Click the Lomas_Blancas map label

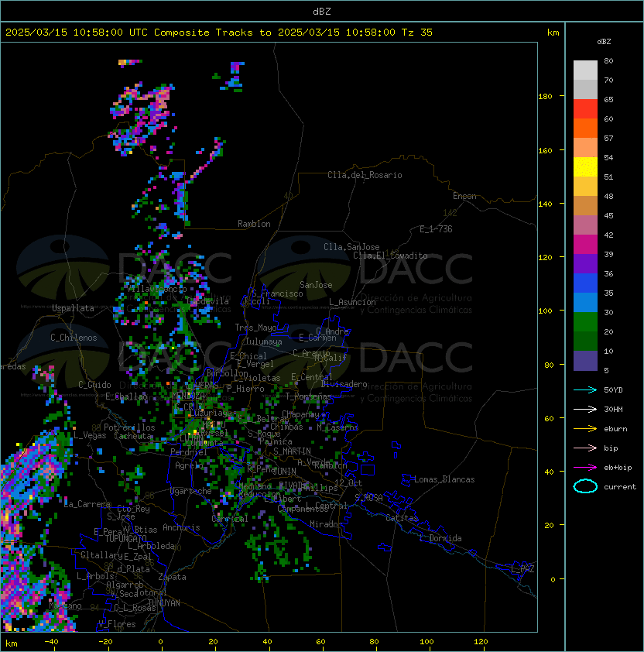[444, 479]
